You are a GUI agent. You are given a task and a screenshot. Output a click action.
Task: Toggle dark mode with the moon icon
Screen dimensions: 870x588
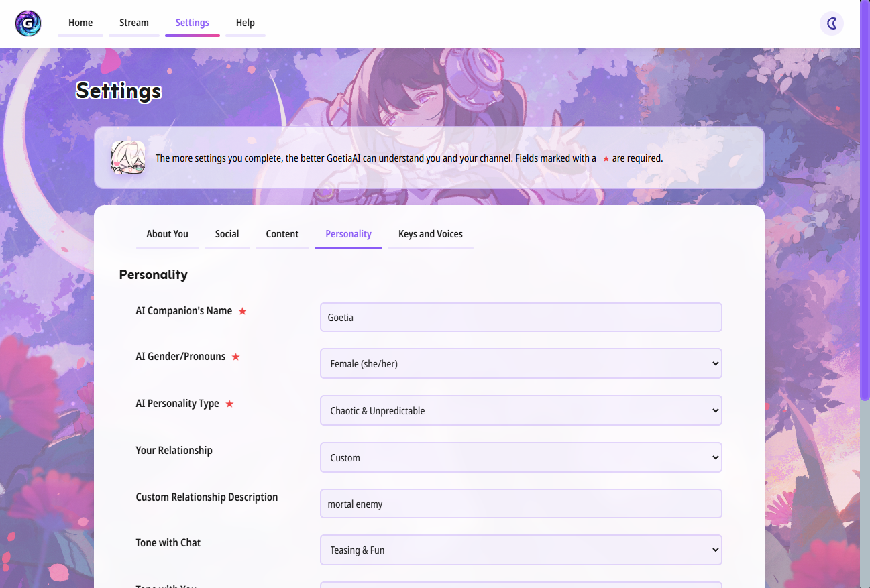tap(831, 23)
